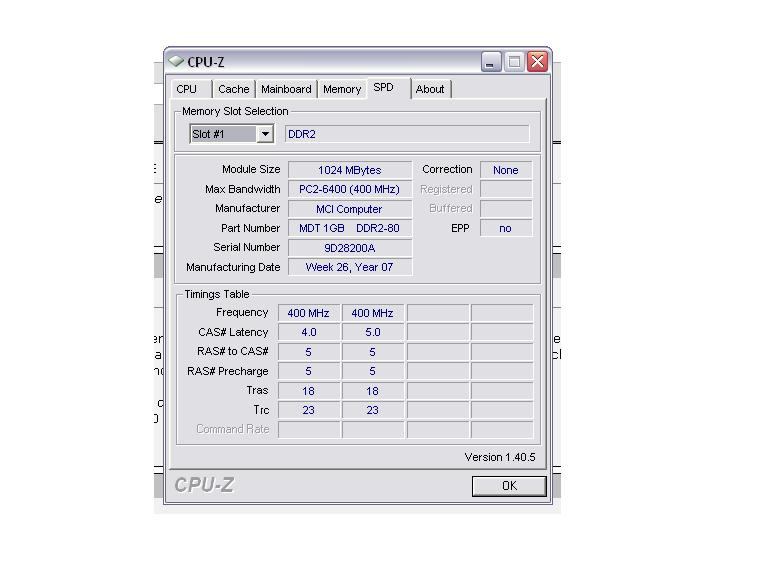Click the CAS# Latency 4.0 cell

tap(309, 332)
